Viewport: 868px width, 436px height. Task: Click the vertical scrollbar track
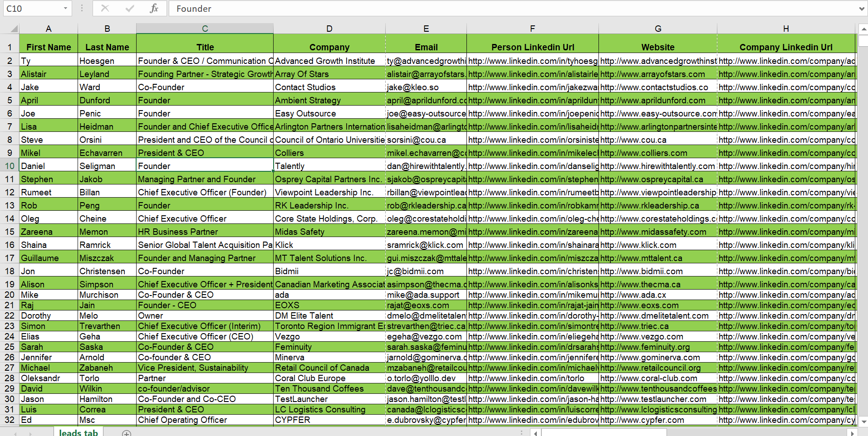coord(863,225)
